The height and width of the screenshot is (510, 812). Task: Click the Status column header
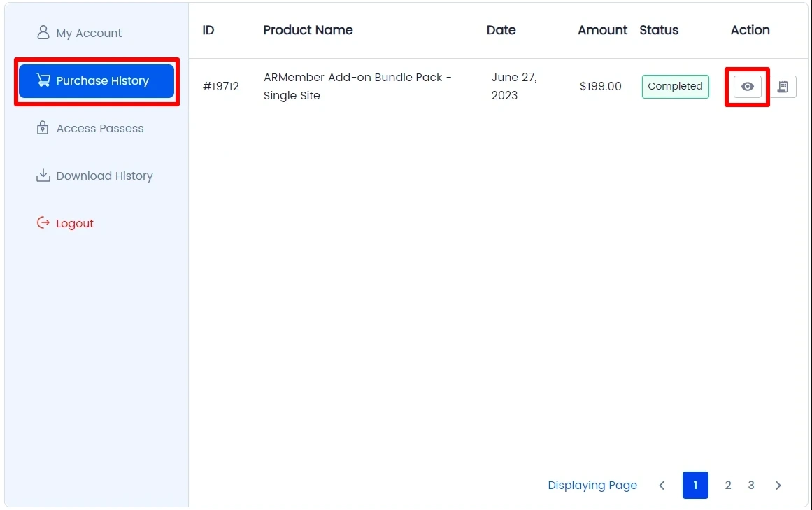coord(659,30)
